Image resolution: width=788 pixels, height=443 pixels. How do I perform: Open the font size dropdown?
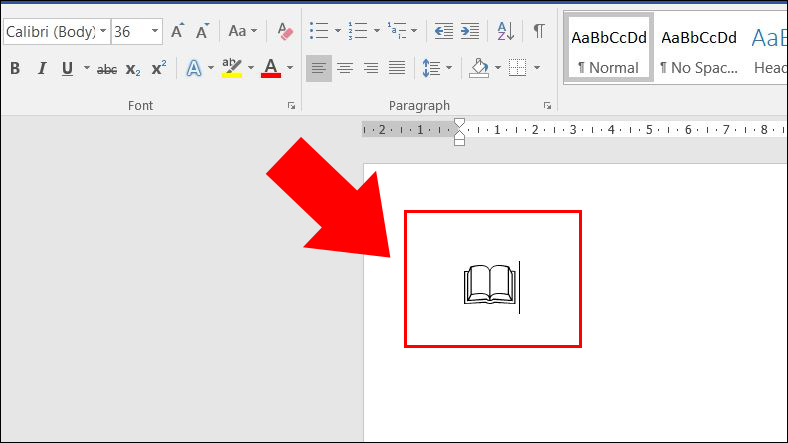pos(155,32)
